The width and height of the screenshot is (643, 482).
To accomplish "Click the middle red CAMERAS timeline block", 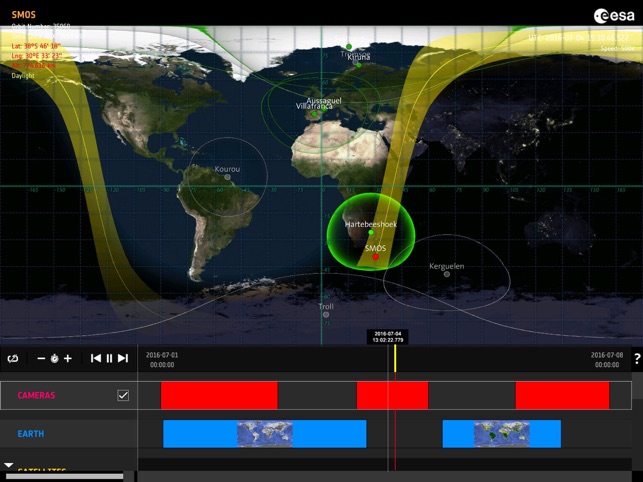I will (392, 395).
